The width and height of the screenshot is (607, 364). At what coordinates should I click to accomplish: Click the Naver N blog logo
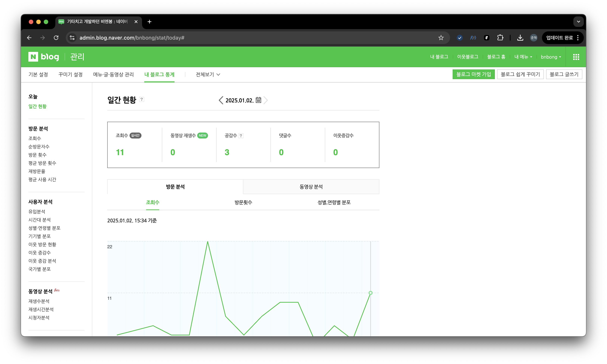[44, 57]
